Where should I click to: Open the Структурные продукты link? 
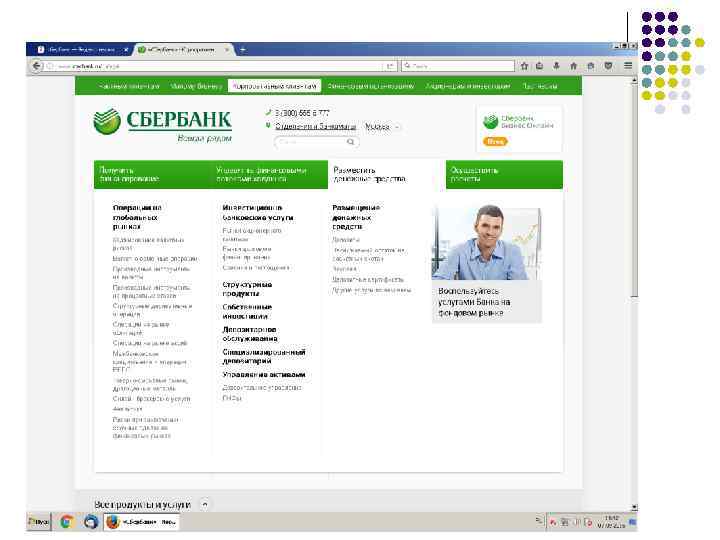[247, 289]
